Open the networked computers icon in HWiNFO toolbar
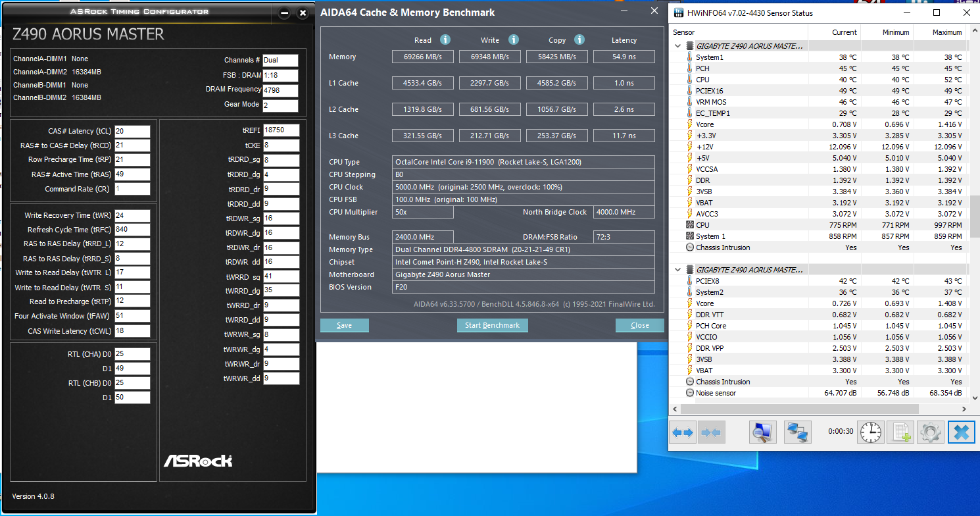Viewport: 980px width, 516px height. click(x=799, y=432)
